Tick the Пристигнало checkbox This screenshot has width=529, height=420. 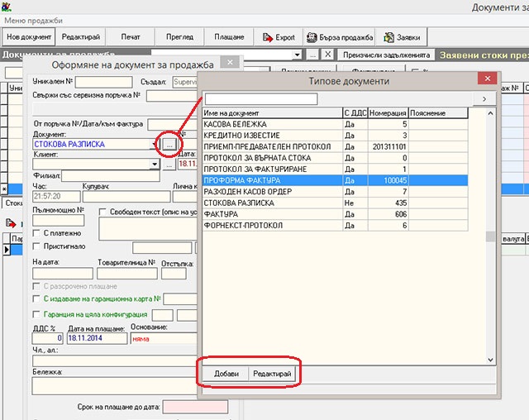coord(36,246)
